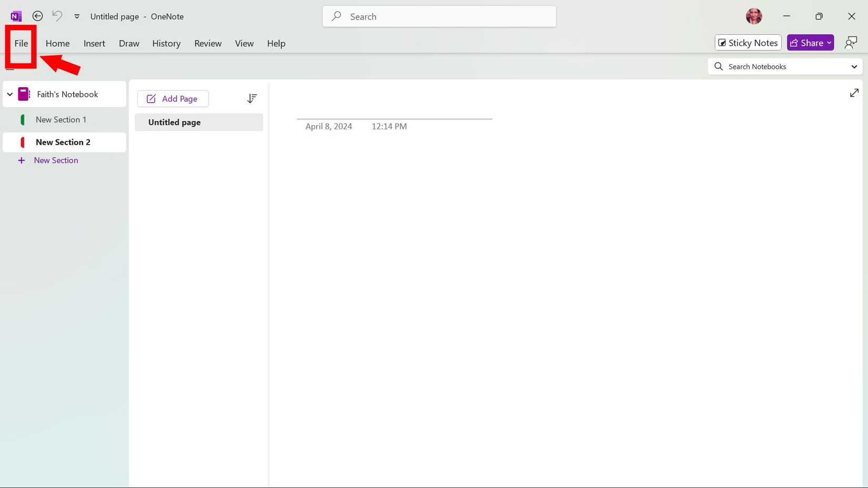Click the notebook icon beside Faith's Notebook

(23, 94)
